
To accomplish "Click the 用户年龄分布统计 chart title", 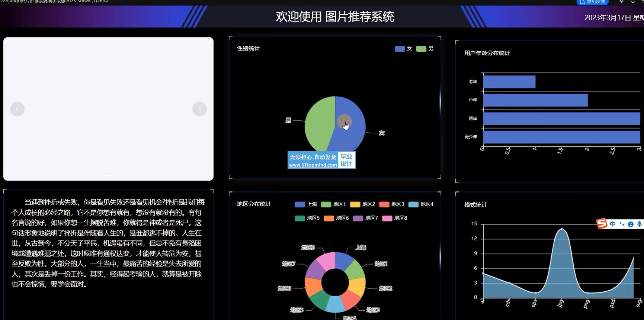I will (487, 53).
